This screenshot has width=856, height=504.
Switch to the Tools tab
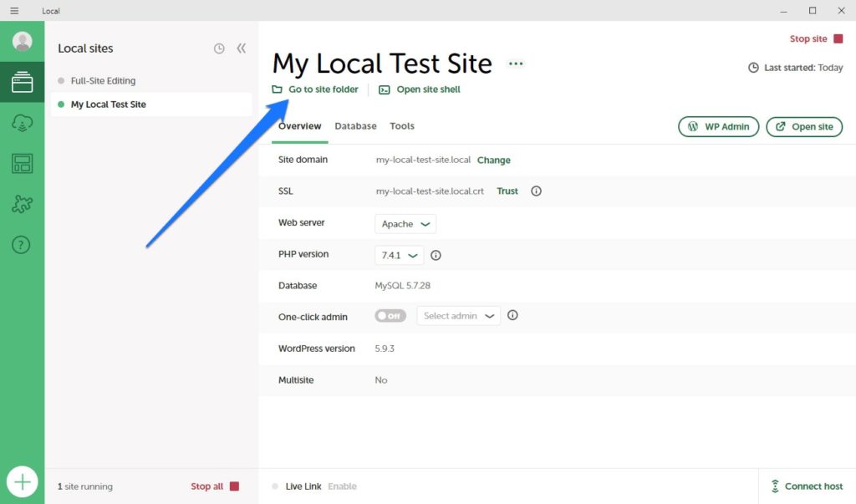click(402, 126)
